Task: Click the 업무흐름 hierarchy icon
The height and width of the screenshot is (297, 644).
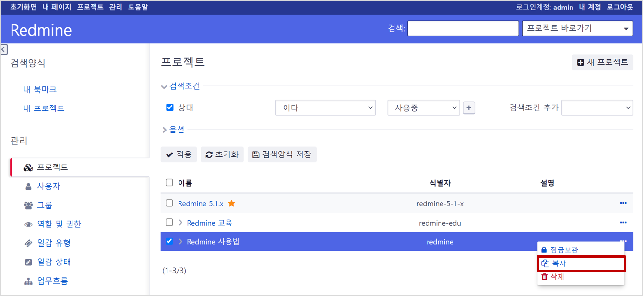Action: click(x=28, y=281)
